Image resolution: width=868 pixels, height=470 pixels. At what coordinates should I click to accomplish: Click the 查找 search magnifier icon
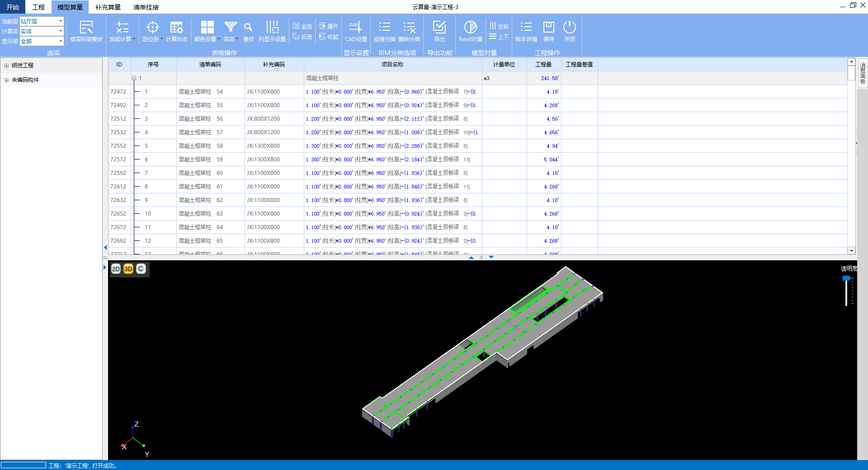248,28
